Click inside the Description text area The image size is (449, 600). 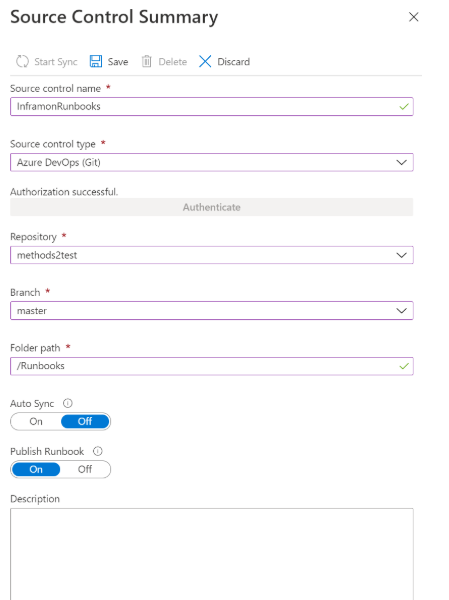[212, 554]
